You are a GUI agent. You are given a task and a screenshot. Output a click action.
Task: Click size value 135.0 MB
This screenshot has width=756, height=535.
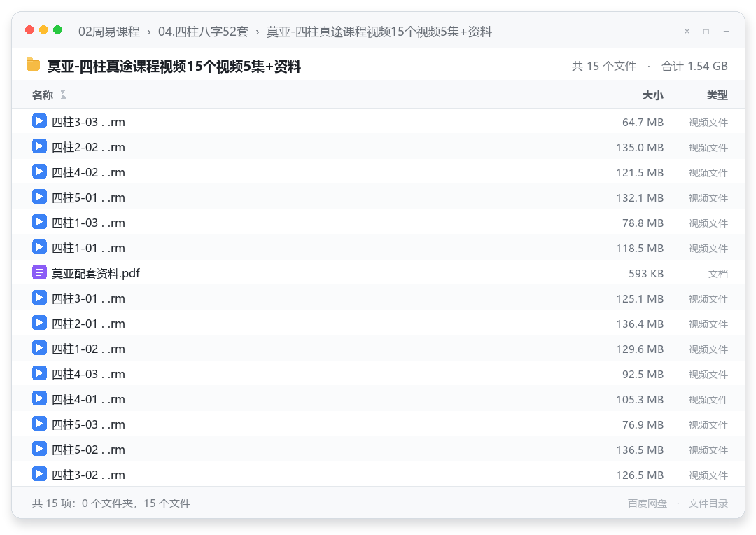coord(640,148)
